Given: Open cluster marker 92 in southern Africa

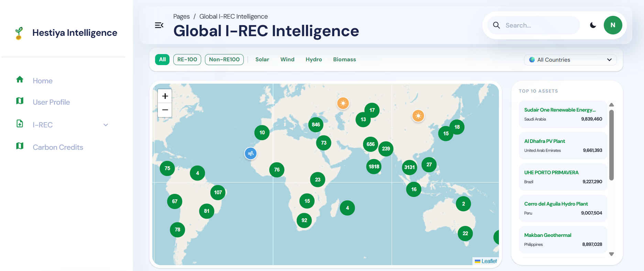Looking at the screenshot, I should 304,220.
